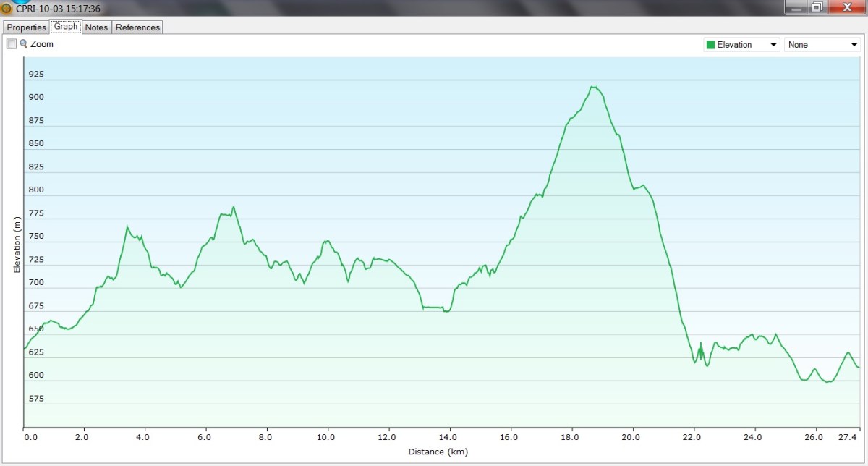Enable the Zoom checkbox
Viewport: 868px width, 466px height.
click(x=12, y=44)
